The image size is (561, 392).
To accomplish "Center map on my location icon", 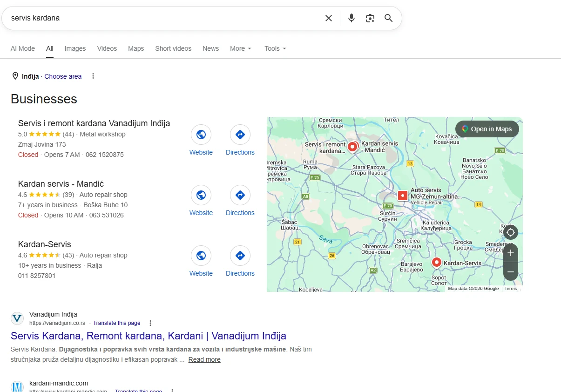I will pos(511,232).
